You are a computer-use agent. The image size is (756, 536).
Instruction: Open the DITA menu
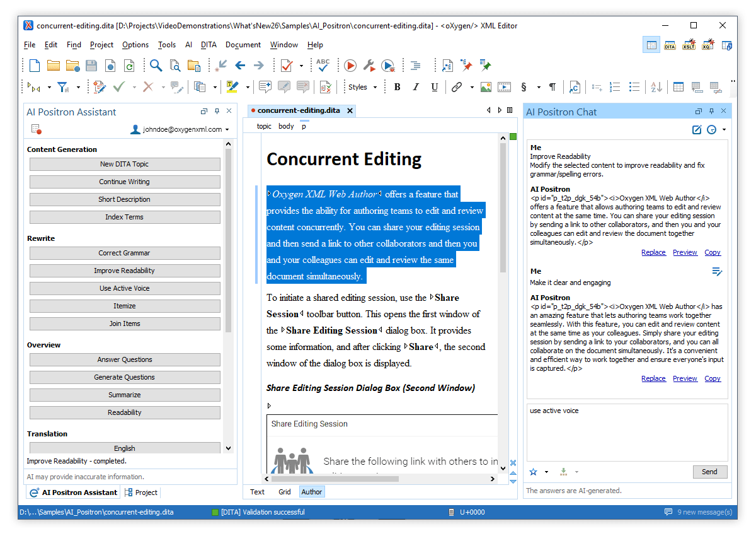pos(209,45)
